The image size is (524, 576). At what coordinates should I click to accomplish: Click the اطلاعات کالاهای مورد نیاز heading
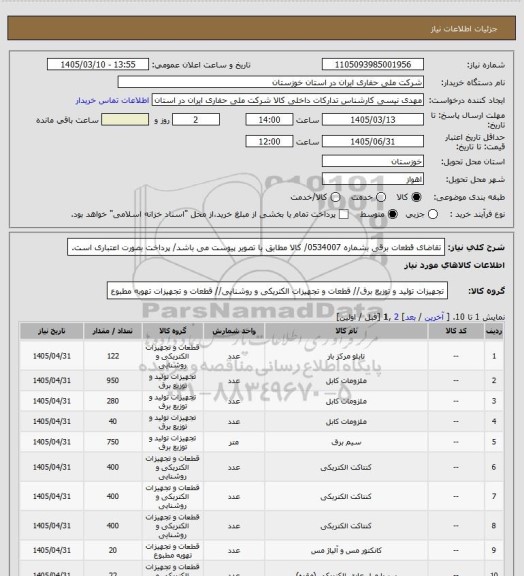pyautogui.click(x=454, y=265)
